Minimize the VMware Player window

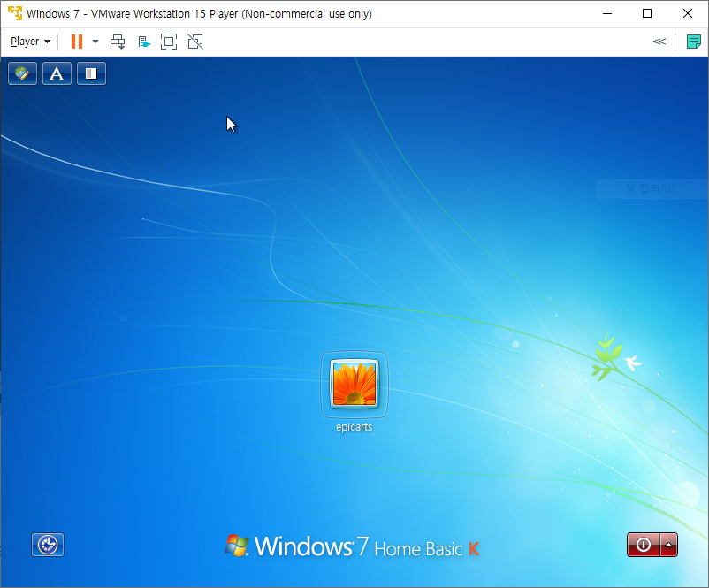click(607, 13)
